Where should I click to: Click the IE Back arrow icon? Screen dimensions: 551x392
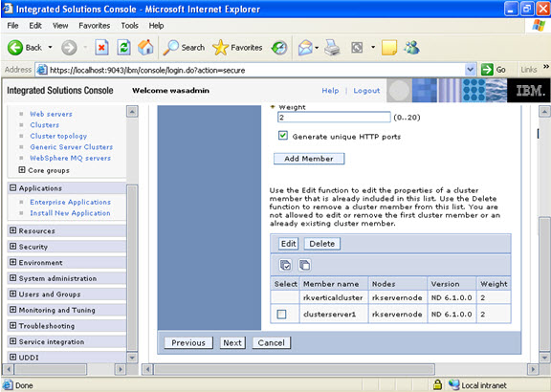click(15, 48)
